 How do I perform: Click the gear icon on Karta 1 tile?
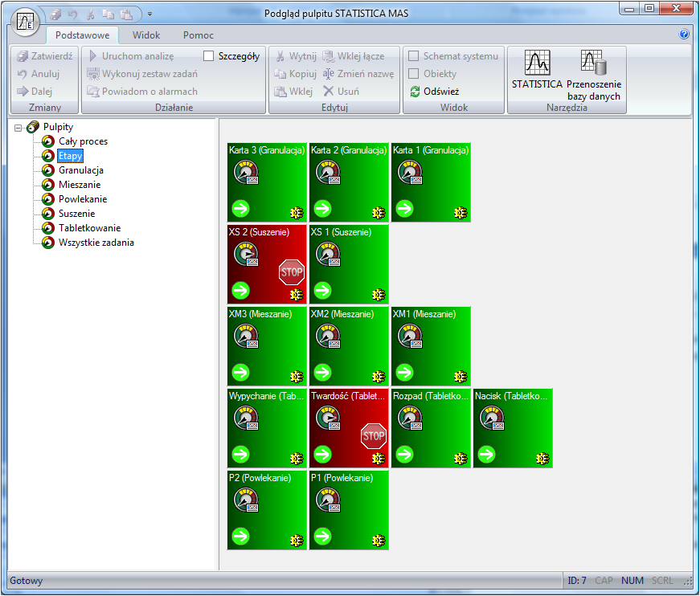[461, 213]
